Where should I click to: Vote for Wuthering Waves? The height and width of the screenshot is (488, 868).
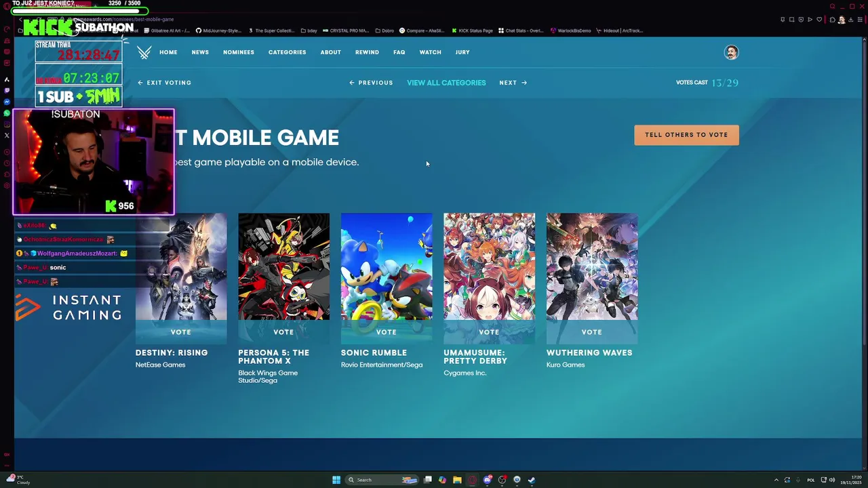tap(592, 332)
